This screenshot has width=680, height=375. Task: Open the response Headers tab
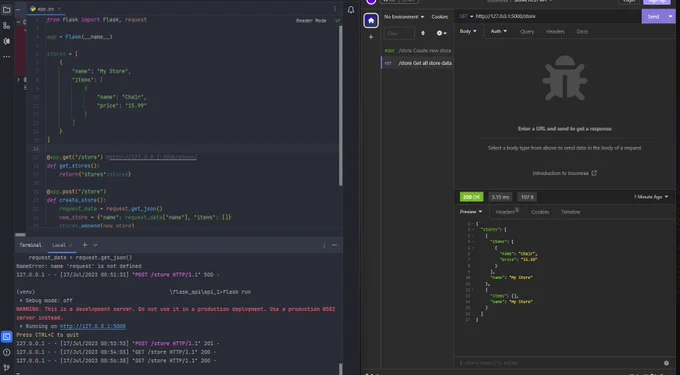[507, 212]
